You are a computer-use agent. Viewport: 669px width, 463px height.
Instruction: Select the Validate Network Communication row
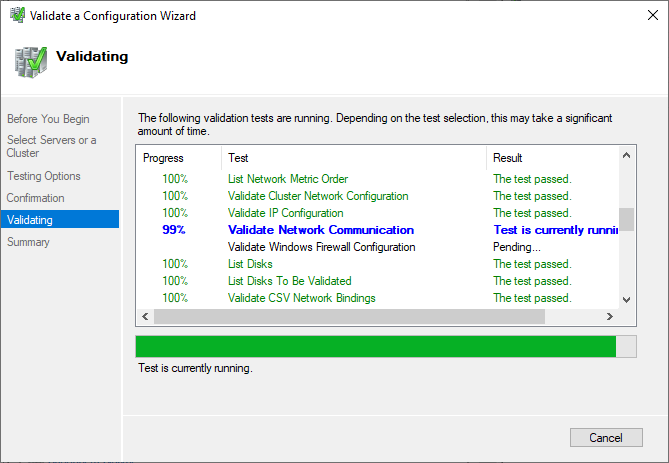pos(320,230)
